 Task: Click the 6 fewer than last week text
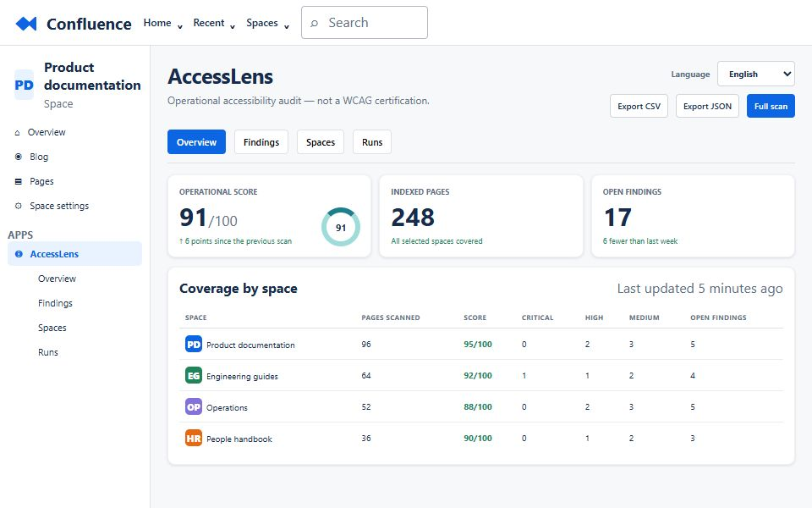tap(640, 241)
